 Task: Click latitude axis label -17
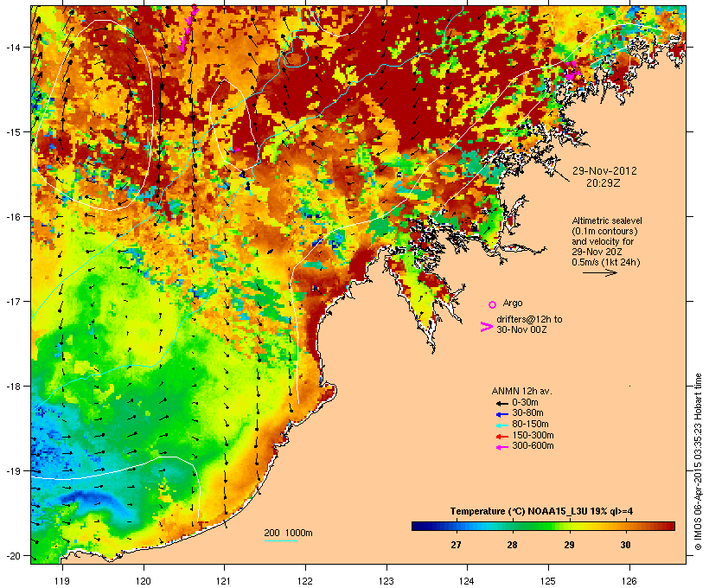point(13,301)
